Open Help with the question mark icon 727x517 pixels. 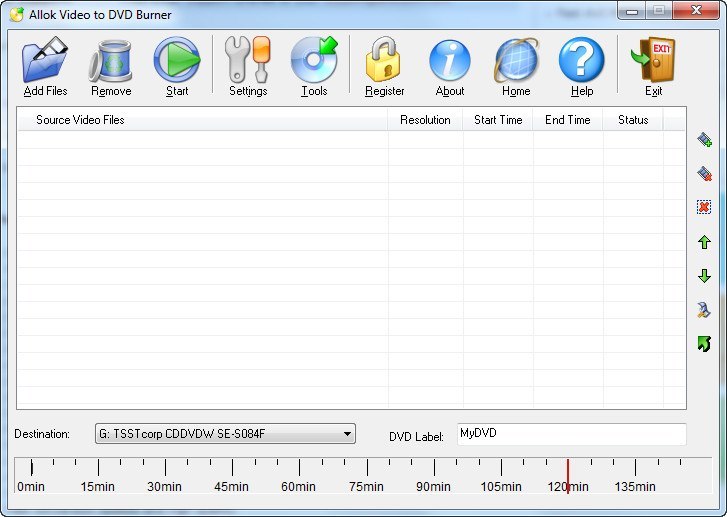point(581,61)
